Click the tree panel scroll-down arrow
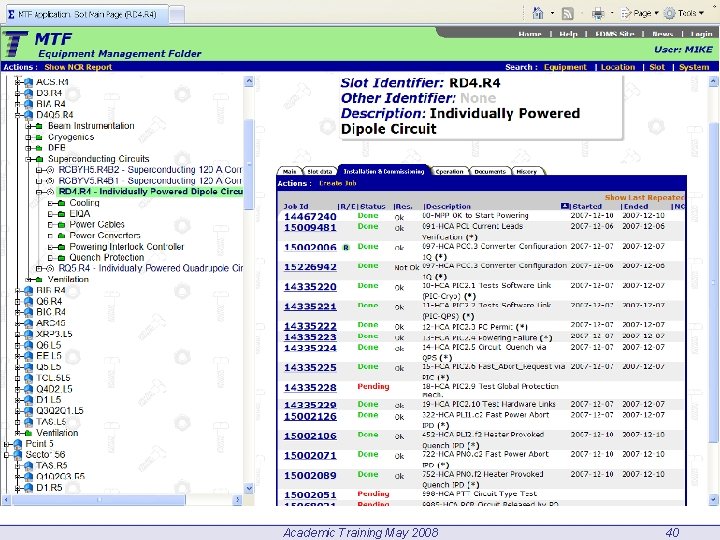The height and width of the screenshot is (540, 720). click(249, 489)
